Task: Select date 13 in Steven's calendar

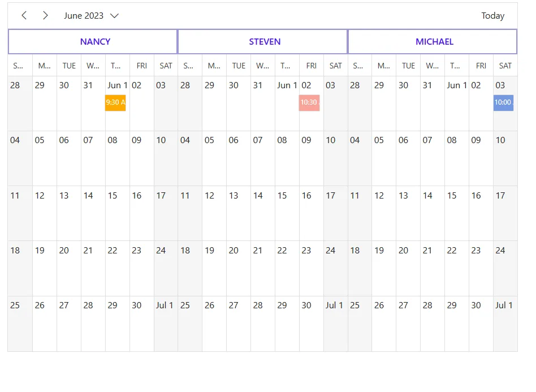Action: tap(239, 213)
